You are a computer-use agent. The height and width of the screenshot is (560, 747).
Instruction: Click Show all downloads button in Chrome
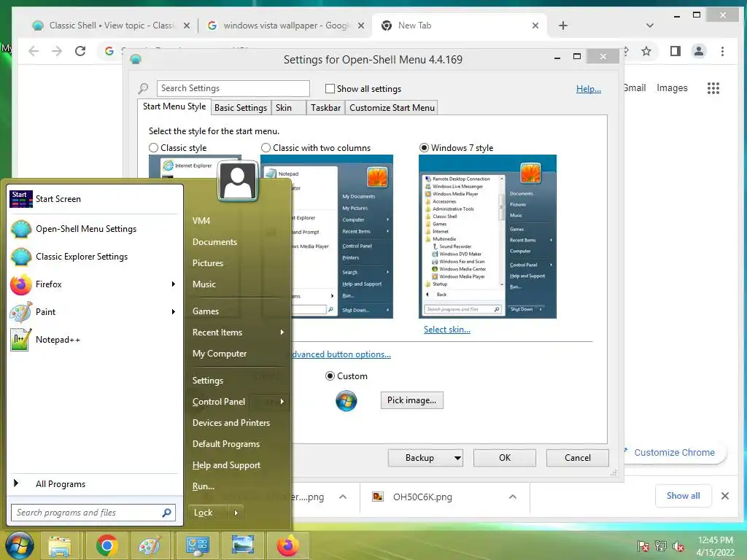[x=683, y=496]
